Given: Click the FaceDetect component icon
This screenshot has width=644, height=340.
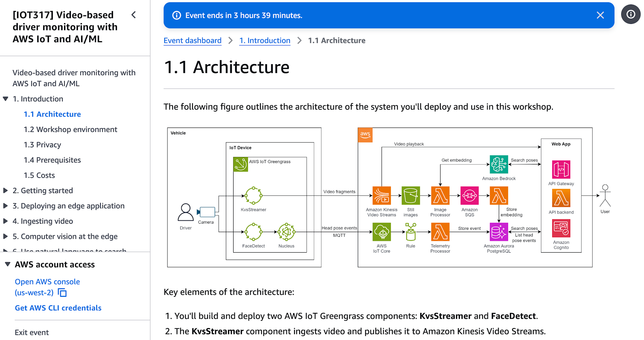Looking at the screenshot, I should (x=253, y=232).
